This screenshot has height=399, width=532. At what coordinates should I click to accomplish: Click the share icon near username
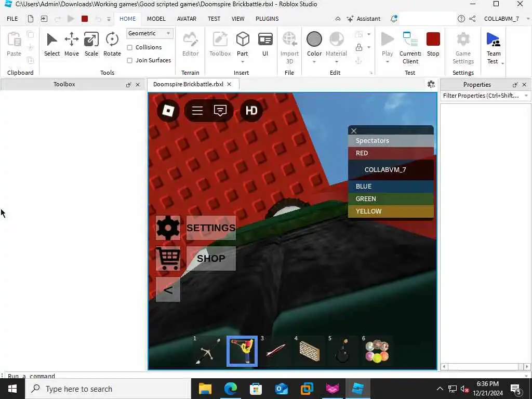472,19
